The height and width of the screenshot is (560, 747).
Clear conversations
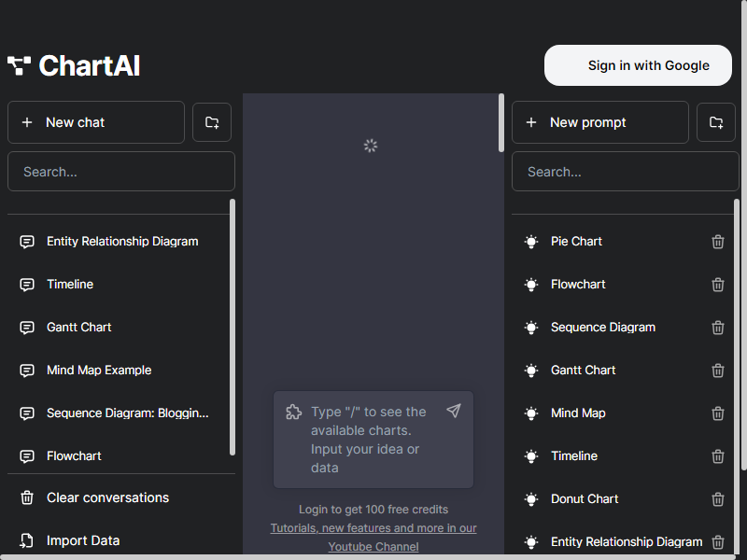pos(121,497)
